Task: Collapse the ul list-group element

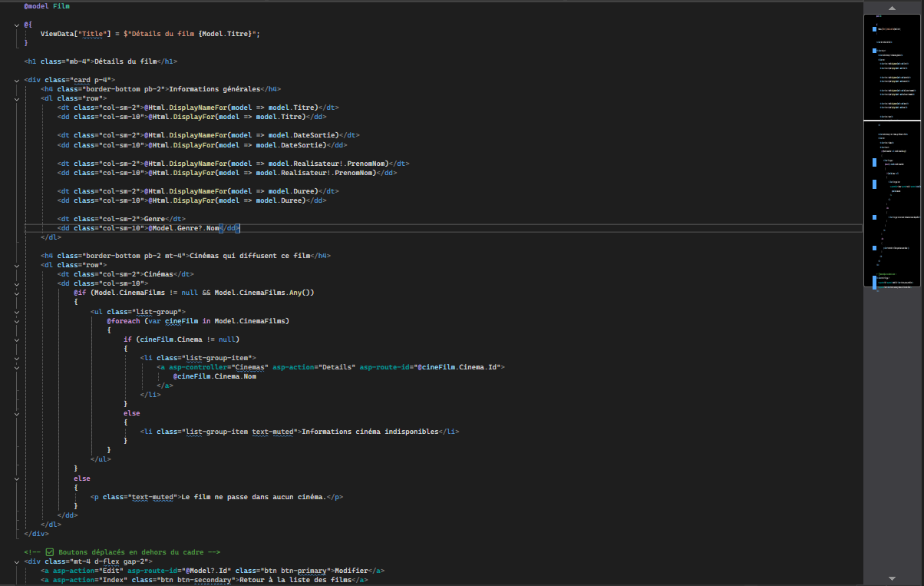Action: tap(16, 311)
